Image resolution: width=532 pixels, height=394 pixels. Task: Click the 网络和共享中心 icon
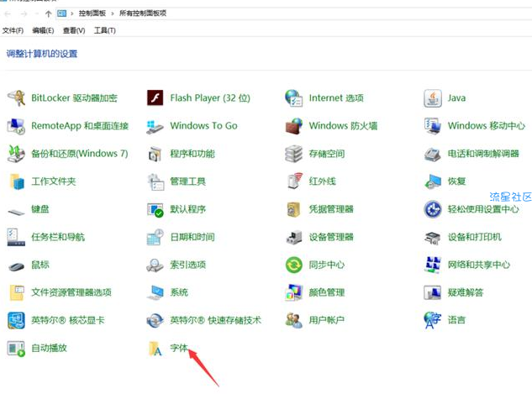[433, 265]
